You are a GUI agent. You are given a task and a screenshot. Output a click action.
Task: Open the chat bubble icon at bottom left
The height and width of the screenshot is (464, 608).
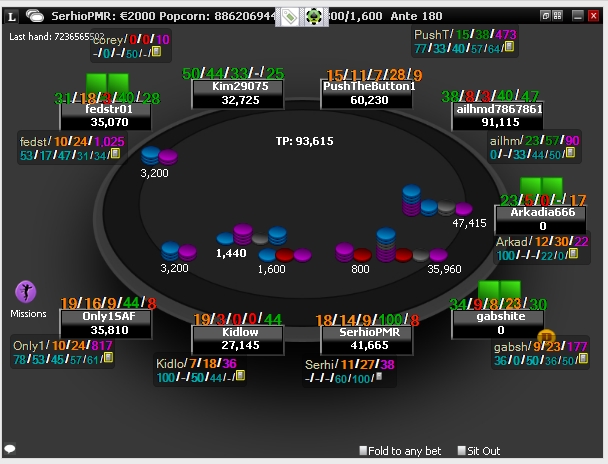(10, 449)
